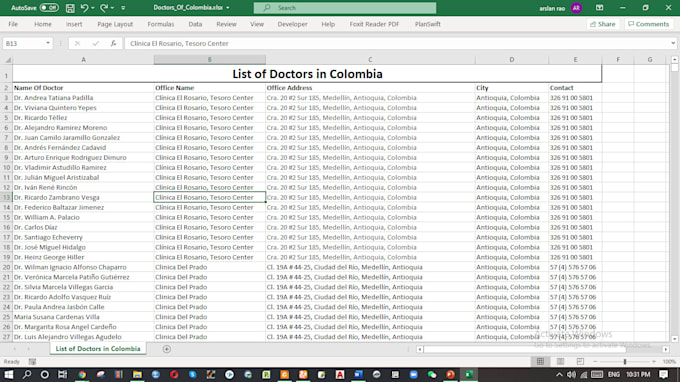This screenshot has height=382, width=680.
Task: Open the View tab
Action: pos(257,24)
